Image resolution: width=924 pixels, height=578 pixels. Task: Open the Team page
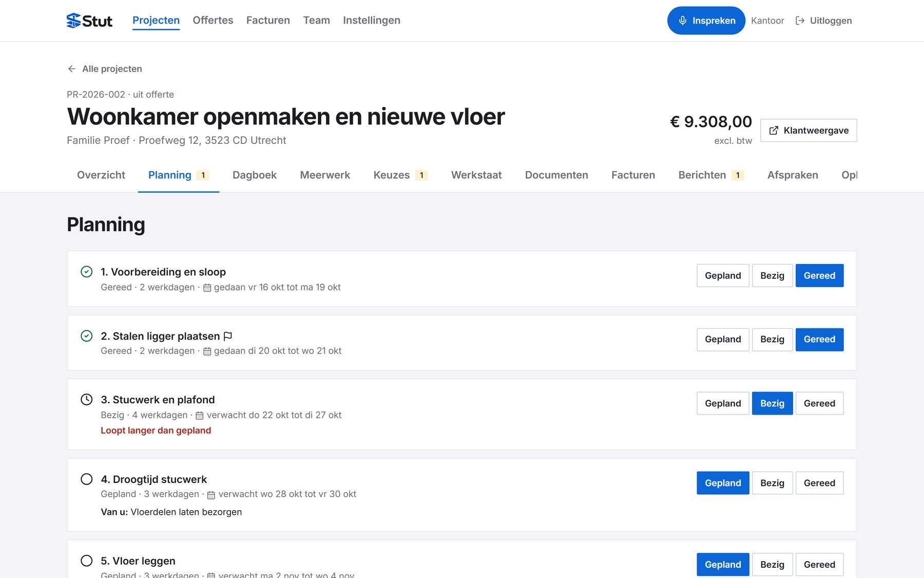[316, 21]
